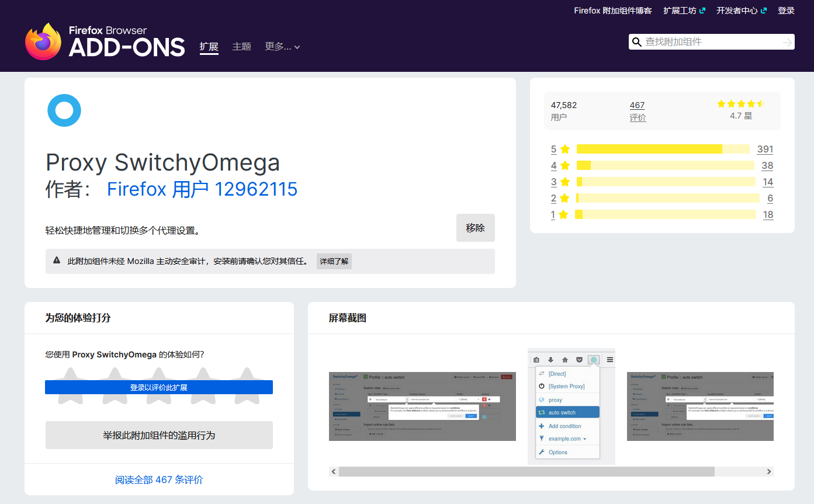The image size is (814, 504).
Task: Open the first options-page screenshot thumbnail
Action: coord(422,406)
